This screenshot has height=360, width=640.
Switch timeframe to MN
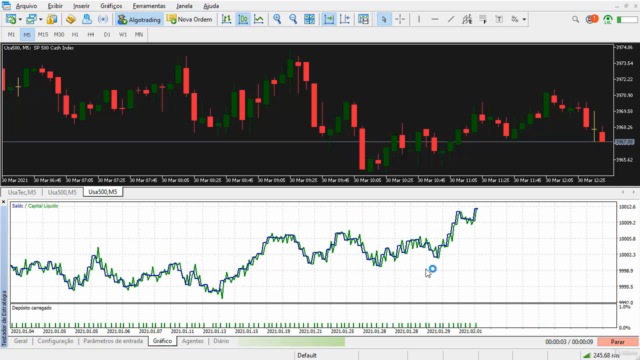tap(139, 35)
